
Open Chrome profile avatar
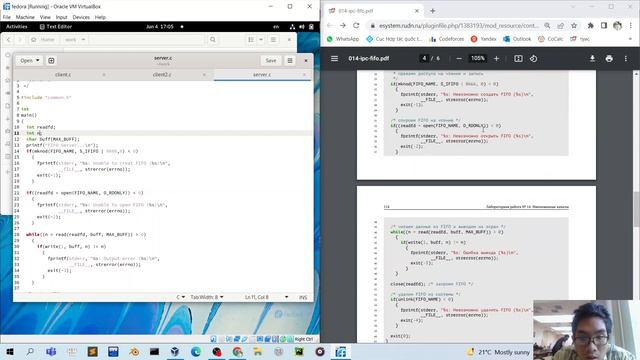pos(618,25)
